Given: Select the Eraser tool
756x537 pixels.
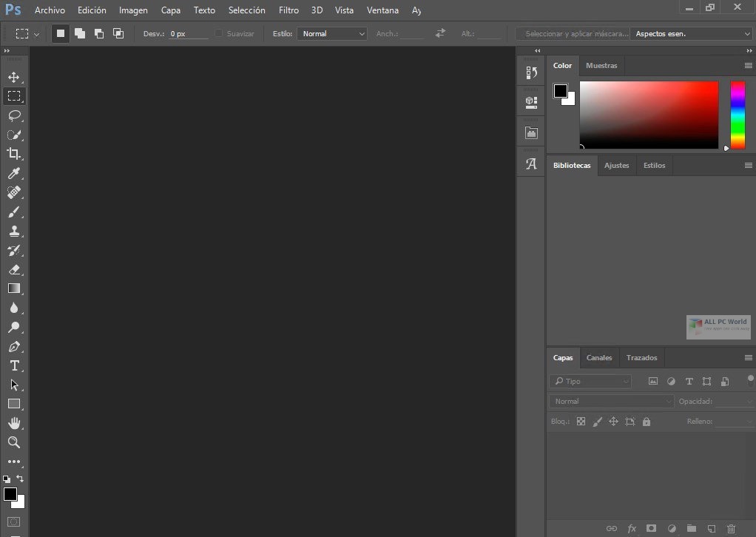Looking at the screenshot, I should point(14,269).
